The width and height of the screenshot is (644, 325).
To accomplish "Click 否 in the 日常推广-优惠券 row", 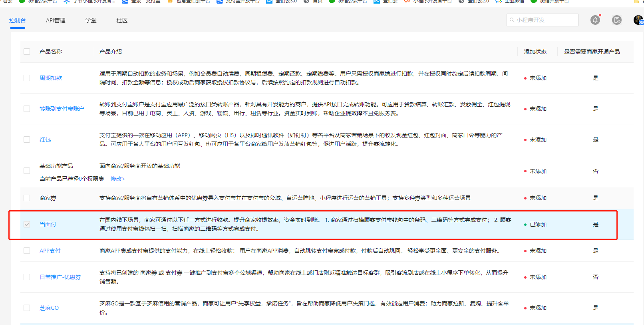I will pyautogui.click(x=596, y=277).
